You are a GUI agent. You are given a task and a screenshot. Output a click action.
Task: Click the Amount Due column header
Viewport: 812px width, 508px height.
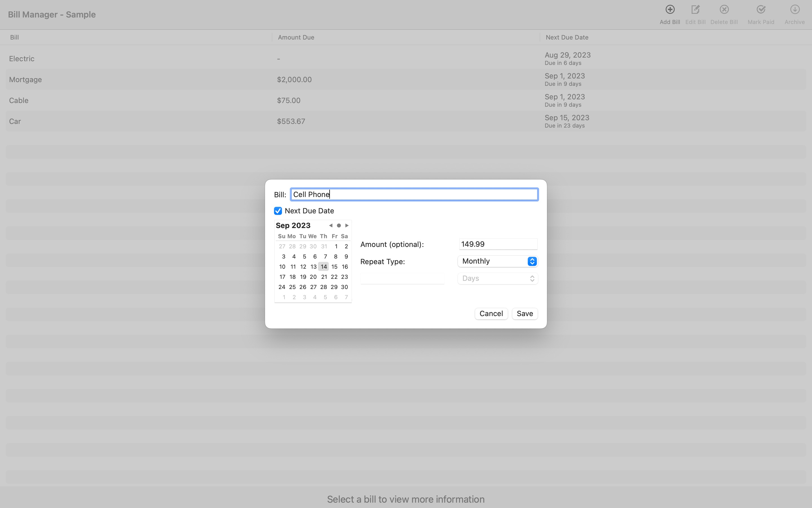pyautogui.click(x=296, y=37)
